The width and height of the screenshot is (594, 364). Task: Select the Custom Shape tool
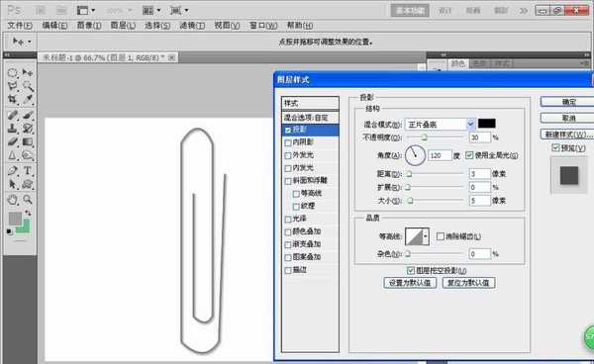click(28, 184)
